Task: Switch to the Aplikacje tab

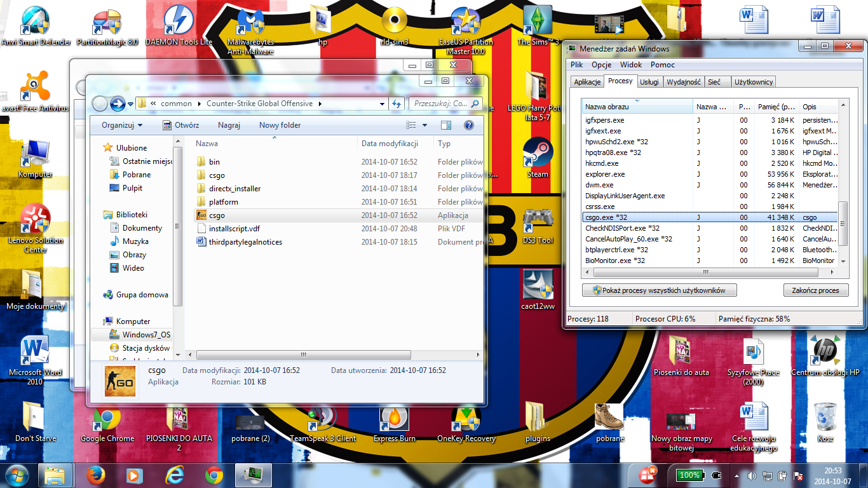Action: click(x=587, y=82)
